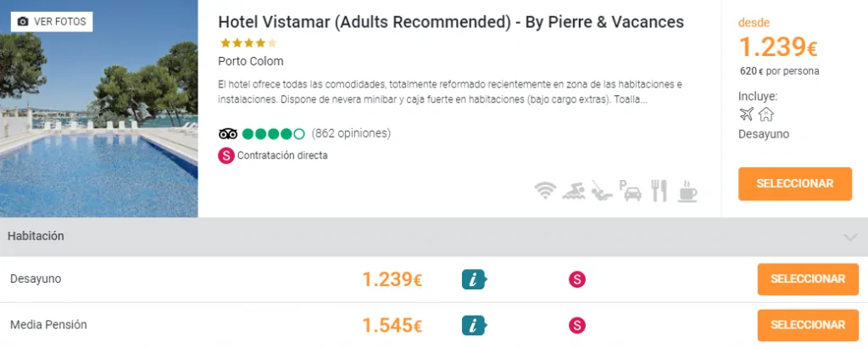Open the 862 opiniones reviews link
This screenshot has height=348, width=868.
(x=351, y=133)
